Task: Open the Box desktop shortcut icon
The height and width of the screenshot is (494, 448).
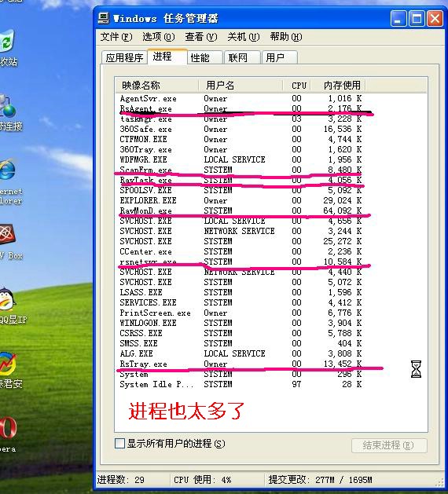Action: coord(8,235)
